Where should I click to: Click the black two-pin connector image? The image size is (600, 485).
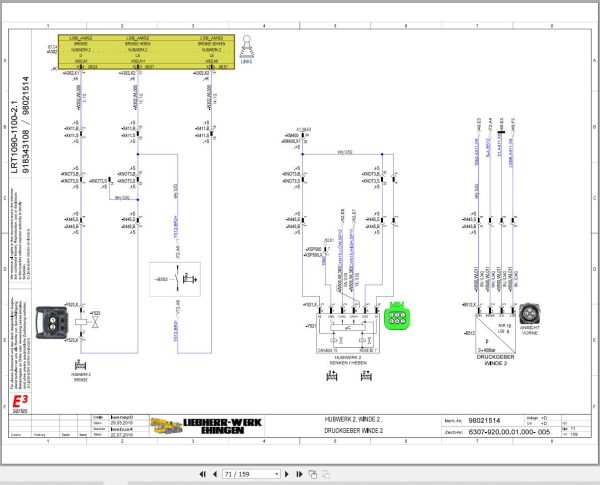[x=52, y=322]
